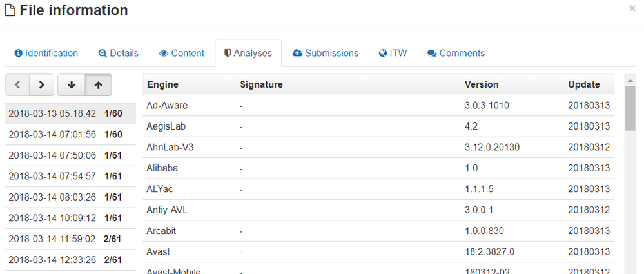
Task: View the Comments tab
Action: pyautogui.click(x=456, y=54)
